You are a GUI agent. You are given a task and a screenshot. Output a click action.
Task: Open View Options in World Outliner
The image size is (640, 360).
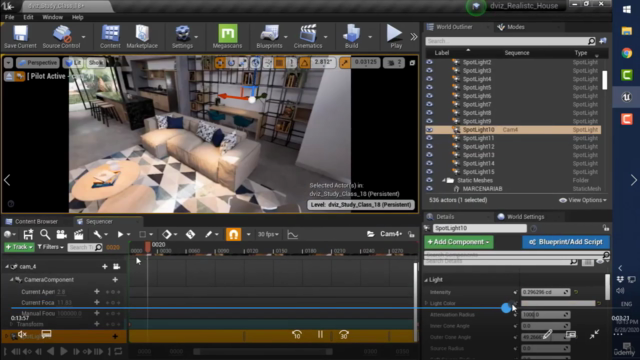click(x=582, y=200)
